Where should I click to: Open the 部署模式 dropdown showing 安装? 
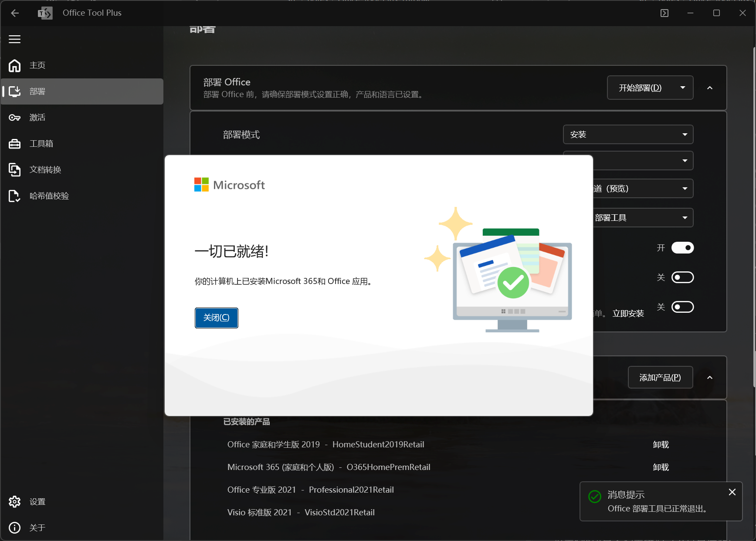point(628,135)
